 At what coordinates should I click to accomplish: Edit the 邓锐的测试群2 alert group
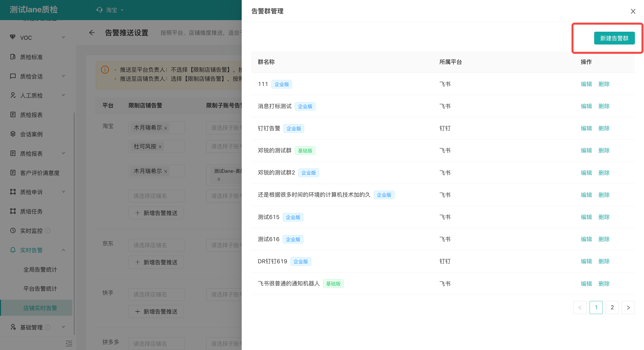pos(586,173)
